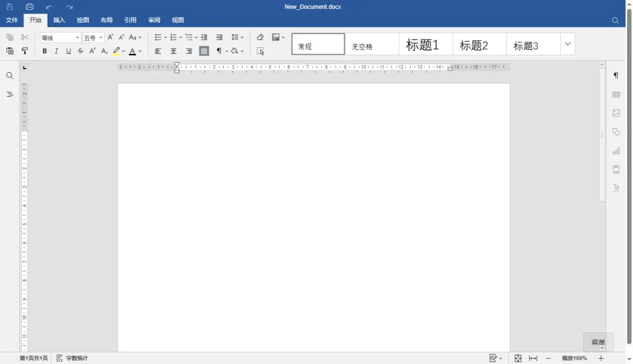Click 字数统计 in the status bar
633x364 pixels.
72,358
